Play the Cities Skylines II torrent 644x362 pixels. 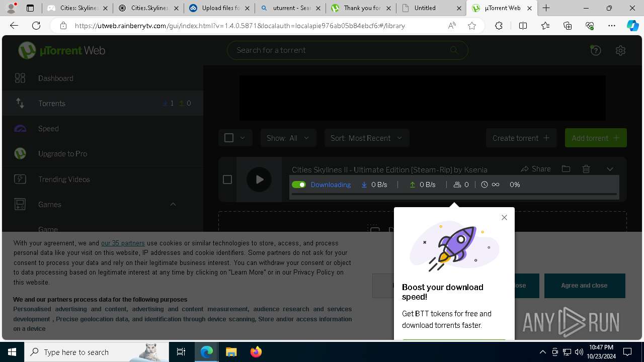click(259, 179)
